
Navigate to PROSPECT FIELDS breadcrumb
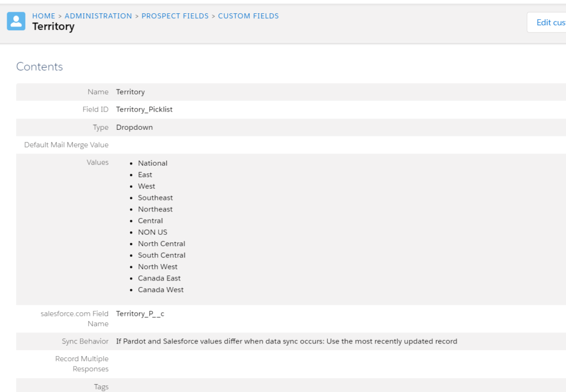[x=175, y=16]
